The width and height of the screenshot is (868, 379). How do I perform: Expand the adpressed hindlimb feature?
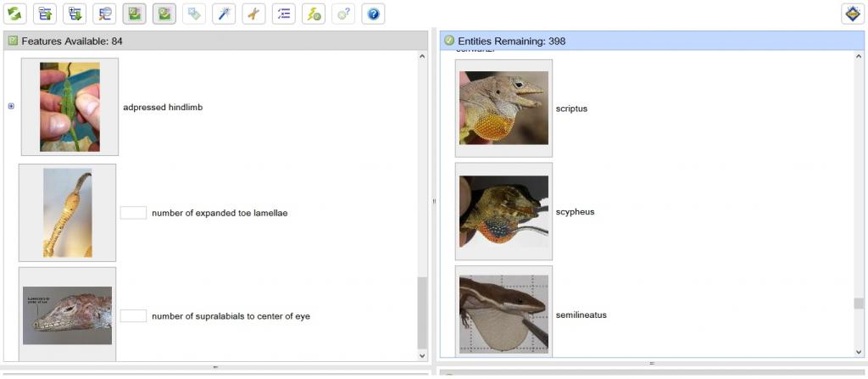[11, 107]
